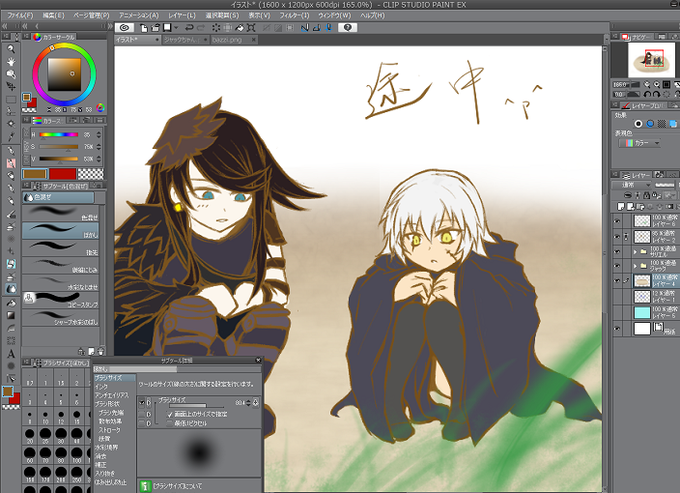Open the ファイル(F) menu
This screenshot has width=680, height=493.
(x=20, y=15)
